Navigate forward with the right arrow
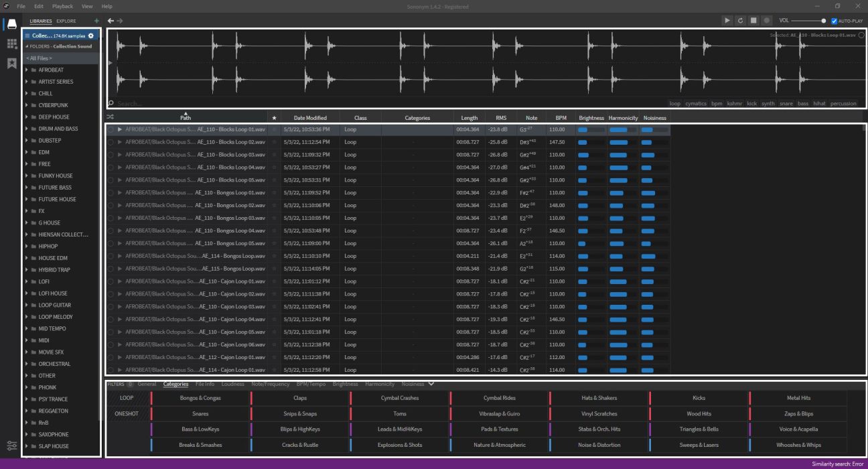The width and height of the screenshot is (868, 469). (120, 21)
